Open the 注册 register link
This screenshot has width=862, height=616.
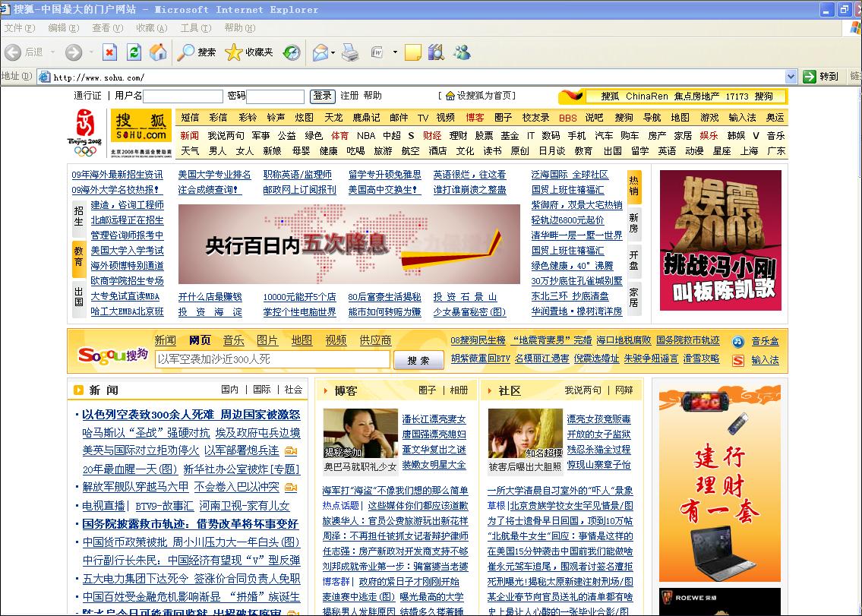(349, 96)
